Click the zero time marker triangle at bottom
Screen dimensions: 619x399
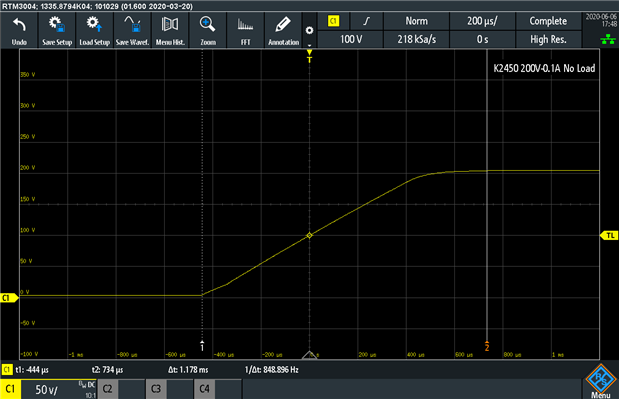(x=310, y=355)
